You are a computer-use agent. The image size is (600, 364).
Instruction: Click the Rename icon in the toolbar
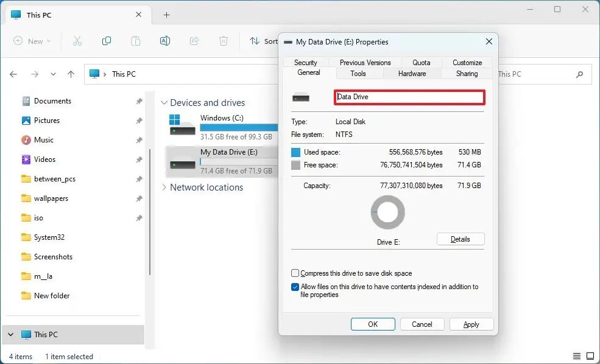click(x=164, y=41)
